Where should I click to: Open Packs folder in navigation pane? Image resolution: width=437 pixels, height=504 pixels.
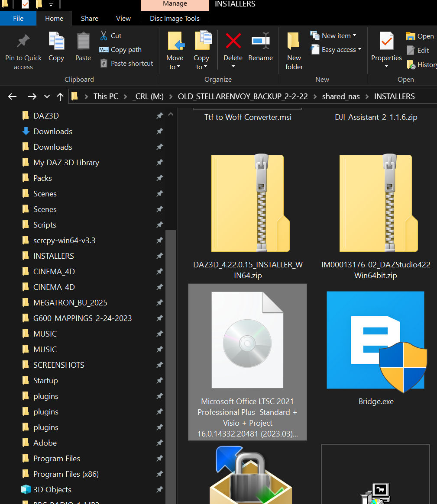[x=42, y=178]
